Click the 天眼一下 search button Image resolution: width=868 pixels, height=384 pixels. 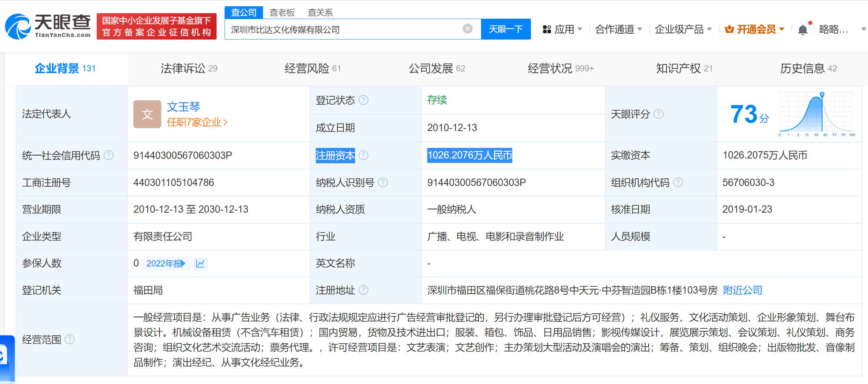tap(506, 29)
